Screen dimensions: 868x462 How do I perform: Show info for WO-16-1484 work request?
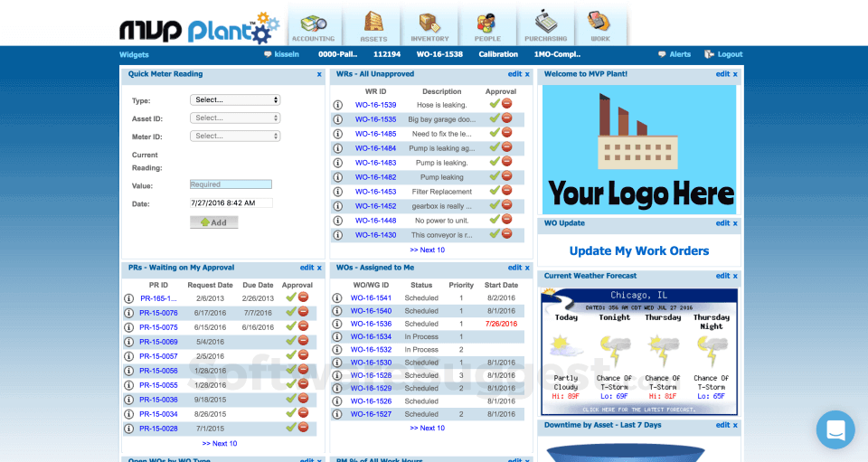pos(337,148)
